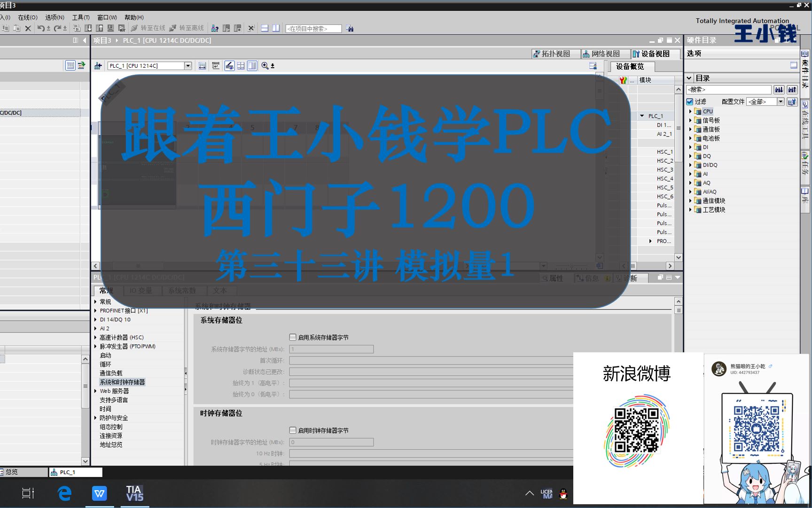This screenshot has width=812, height=508.
Task: Click the Delete X icon in main toolbar
Action: coord(28,28)
